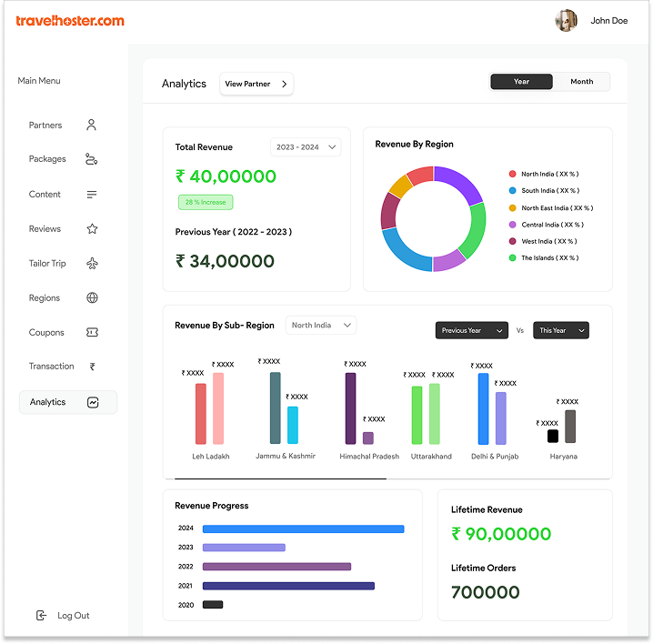The height and width of the screenshot is (644, 653).
Task: Click the North East India orange legend dot
Action: point(513,208)
